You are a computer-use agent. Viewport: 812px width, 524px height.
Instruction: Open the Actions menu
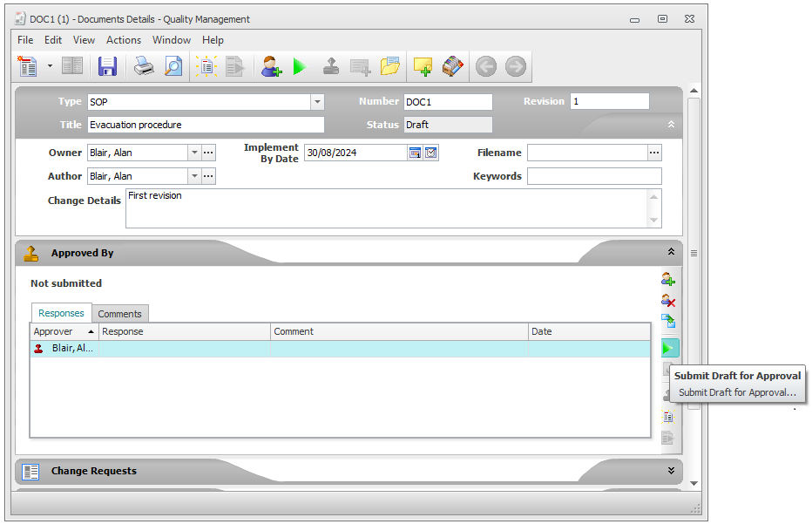coord(123,39)
